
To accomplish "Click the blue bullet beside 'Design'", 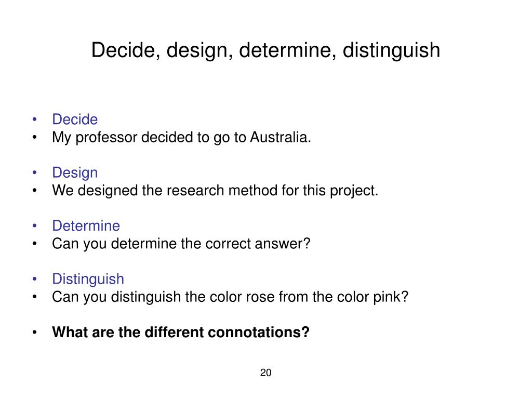I will (x=34, y=172).
